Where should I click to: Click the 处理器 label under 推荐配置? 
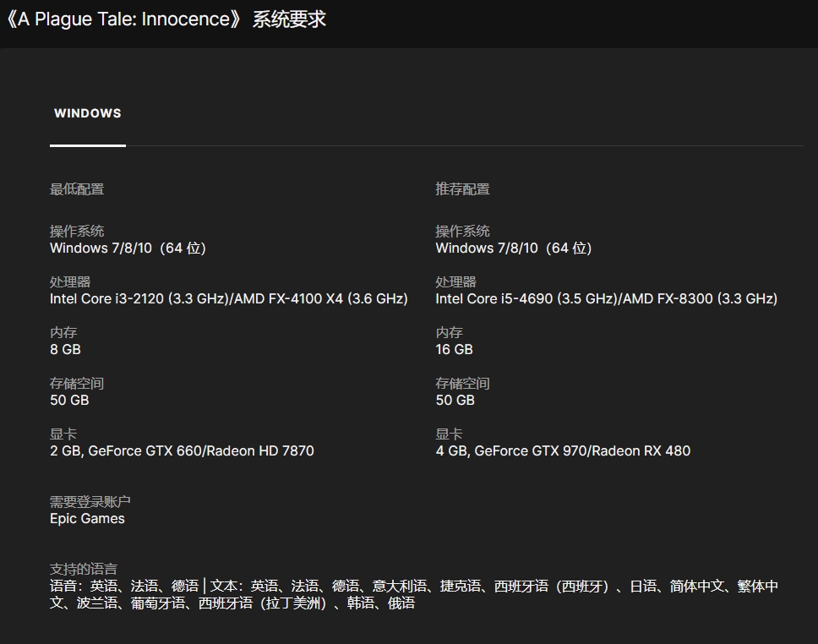(x=456, y=281)
